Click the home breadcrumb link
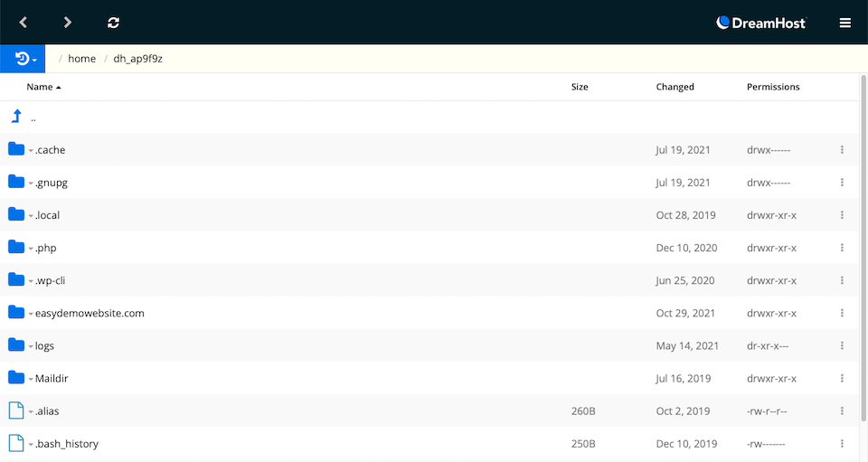 [82, 59]
